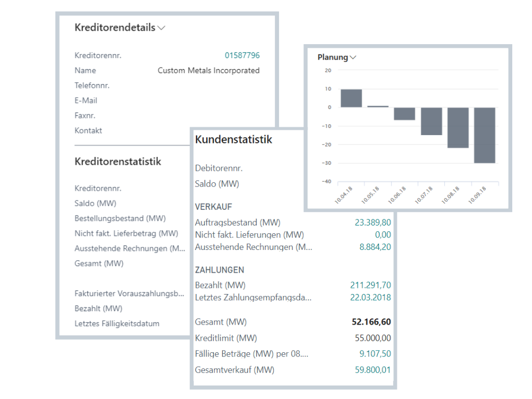Image resolution: width=532 pixels, height=399 pixels.
Task: Click the E-Mail label
Action: point(86,100)
